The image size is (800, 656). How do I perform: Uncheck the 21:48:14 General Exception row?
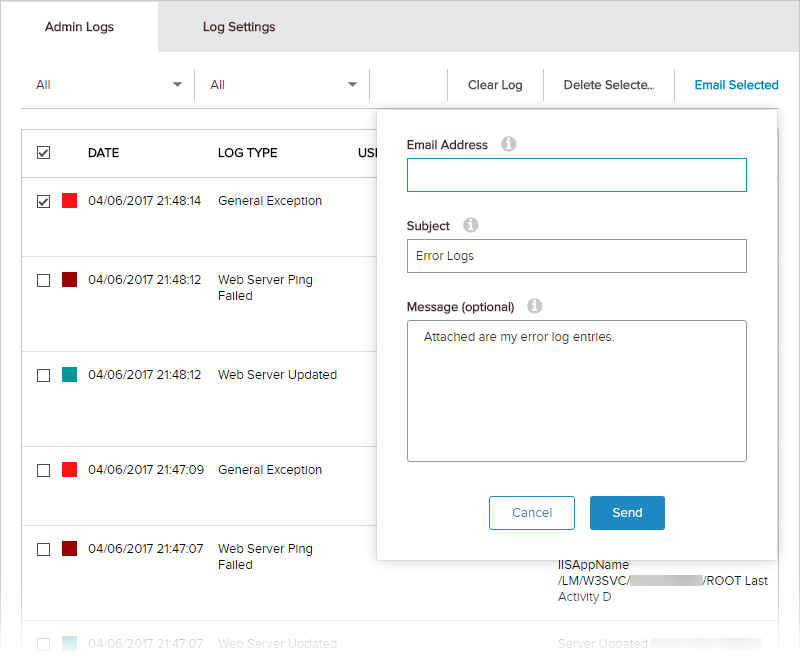tap(43, 201)
